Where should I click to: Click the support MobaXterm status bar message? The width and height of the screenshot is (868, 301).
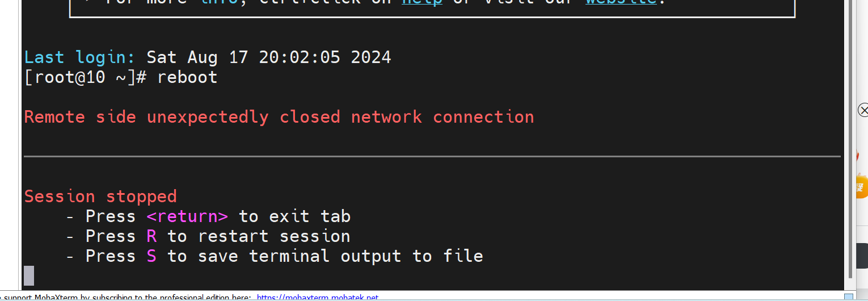127,298
